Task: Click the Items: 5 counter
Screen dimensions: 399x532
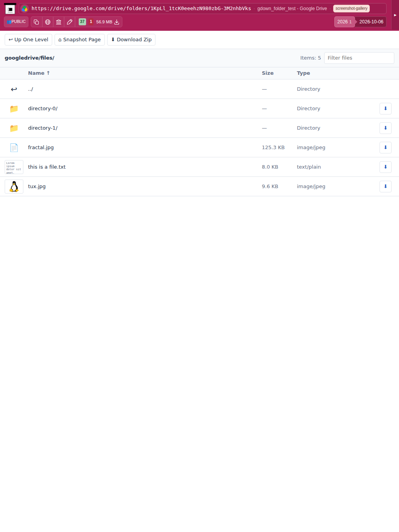Action: [311, 58]
